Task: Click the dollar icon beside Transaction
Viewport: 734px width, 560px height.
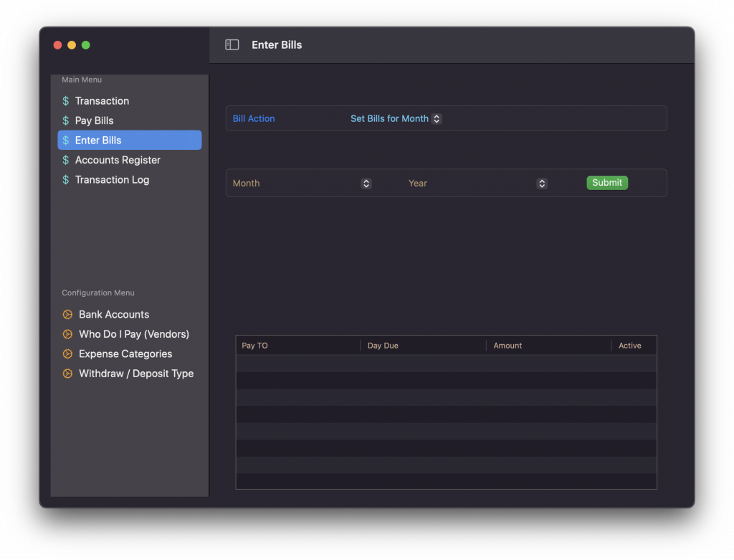Action: tap(66, 101)
